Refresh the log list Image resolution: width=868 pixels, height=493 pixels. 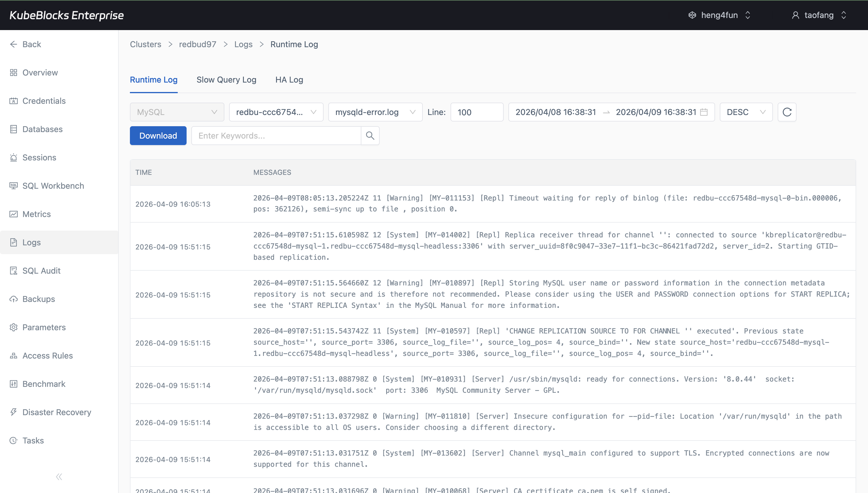[x=786, y=112]
